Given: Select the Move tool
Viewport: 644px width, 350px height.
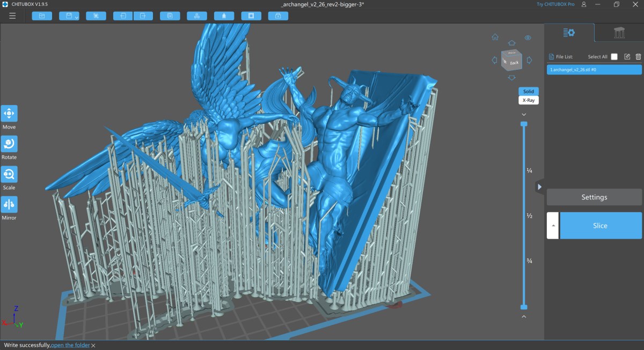Looking at the screenshot, I should (x=9, y=114).
